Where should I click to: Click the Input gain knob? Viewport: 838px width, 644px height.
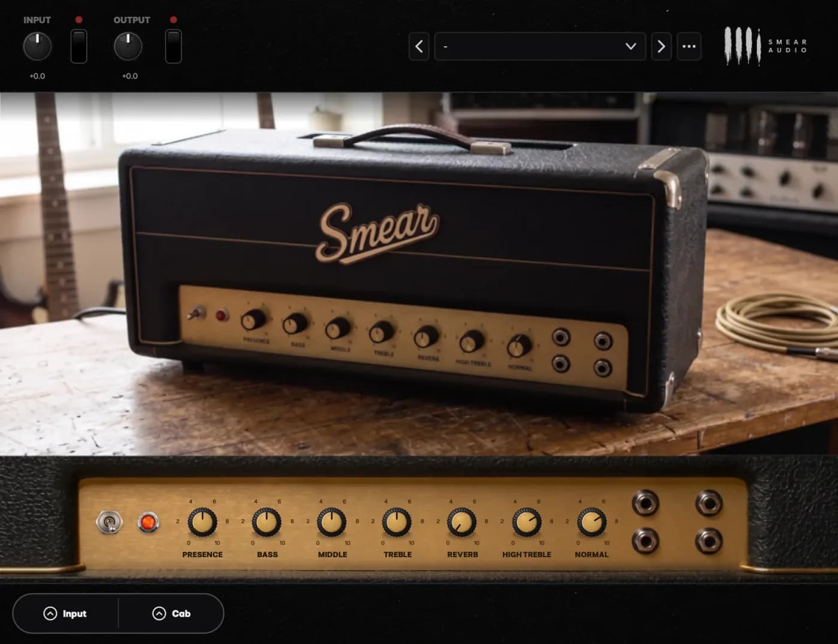(37, 47)
